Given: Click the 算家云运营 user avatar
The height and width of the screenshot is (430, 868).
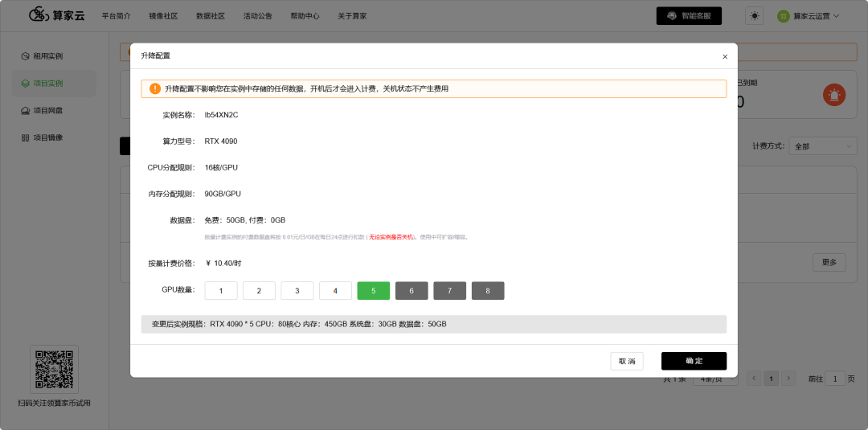Looking at the screenshot, I should (784, 16).
